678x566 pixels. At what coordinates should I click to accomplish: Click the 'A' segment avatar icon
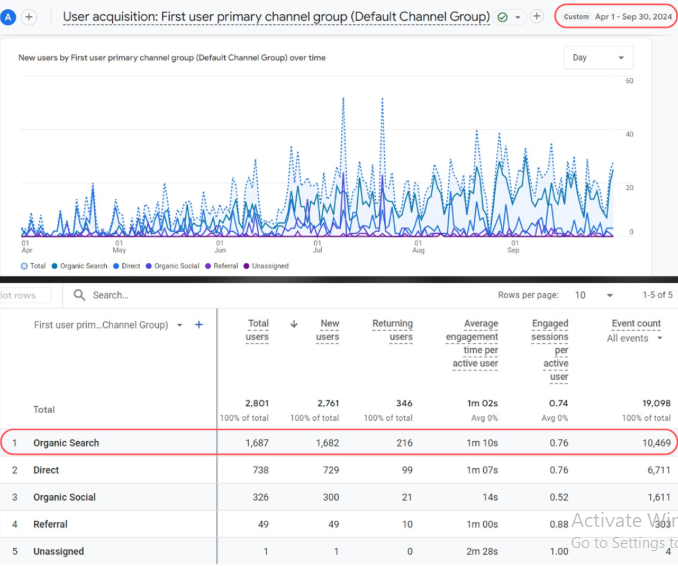(9, 17)
